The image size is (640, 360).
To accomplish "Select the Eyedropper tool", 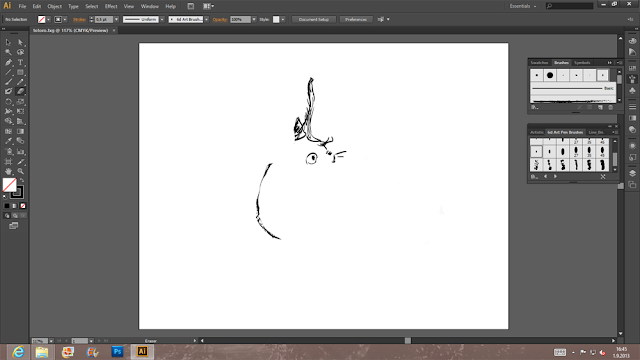I will pos(8,141).
